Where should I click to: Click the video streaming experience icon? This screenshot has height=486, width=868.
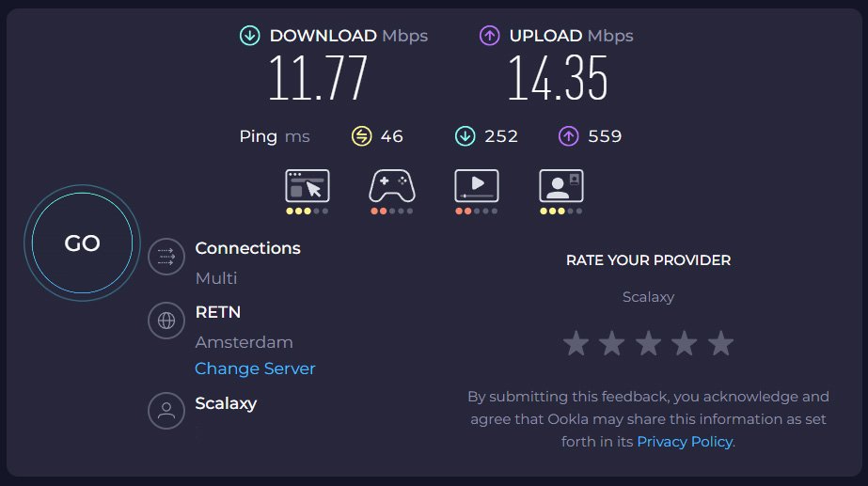(x=476, y=186)
